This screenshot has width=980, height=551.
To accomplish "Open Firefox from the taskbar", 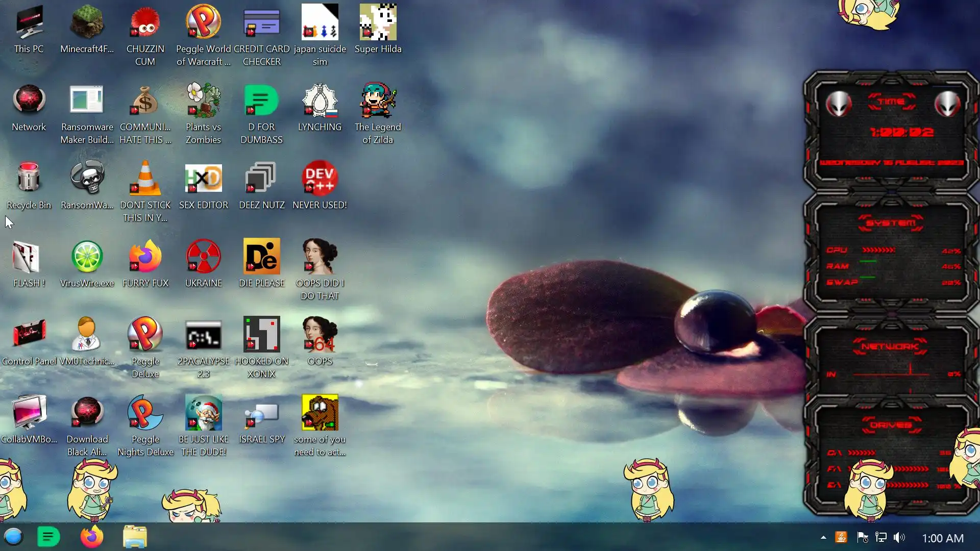I will click(91, 537).
